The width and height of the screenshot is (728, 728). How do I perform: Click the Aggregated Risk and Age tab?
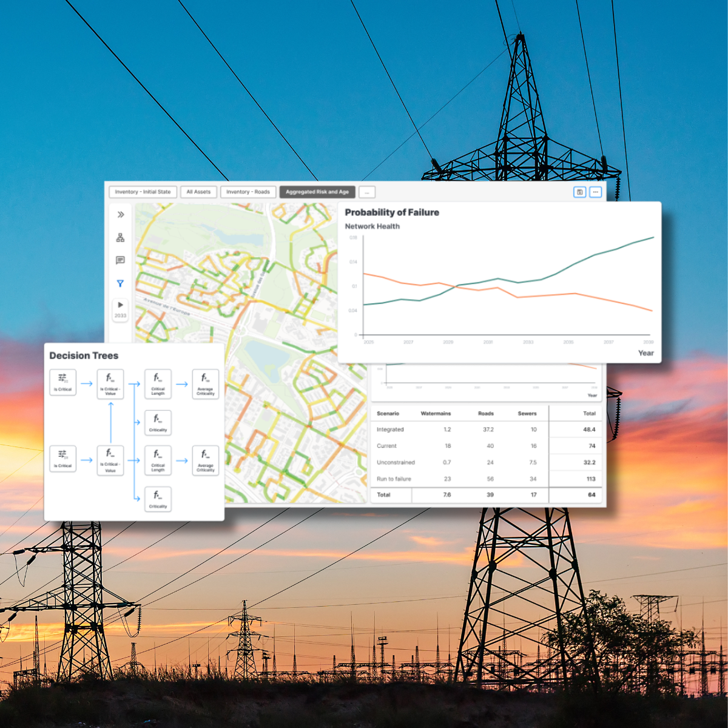317,192
